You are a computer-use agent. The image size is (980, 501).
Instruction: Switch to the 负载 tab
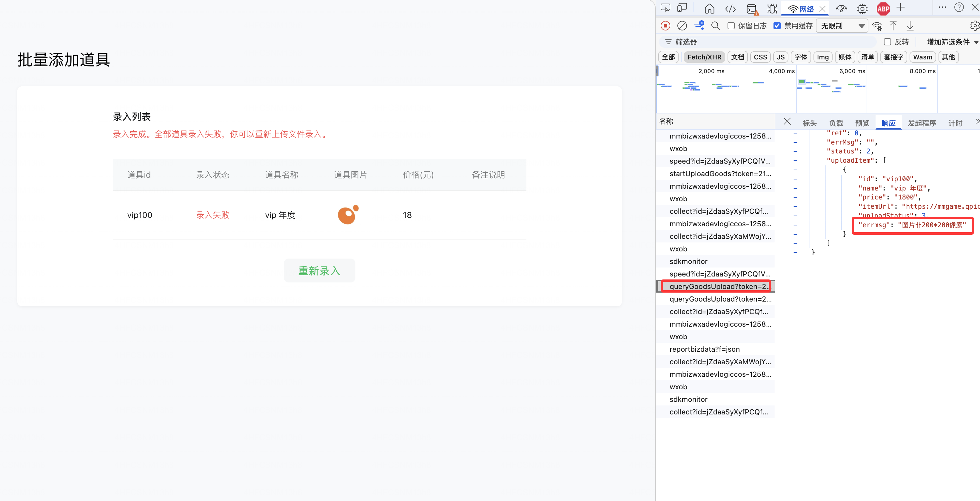click(x=836, y=123)
